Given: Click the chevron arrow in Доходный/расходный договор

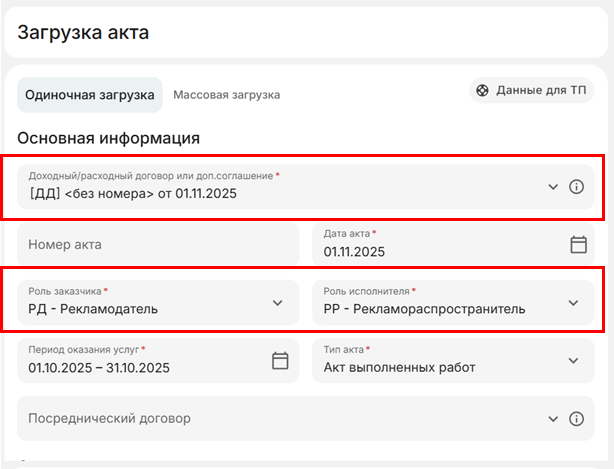Looking at the screenshot, I should point(553,187).
